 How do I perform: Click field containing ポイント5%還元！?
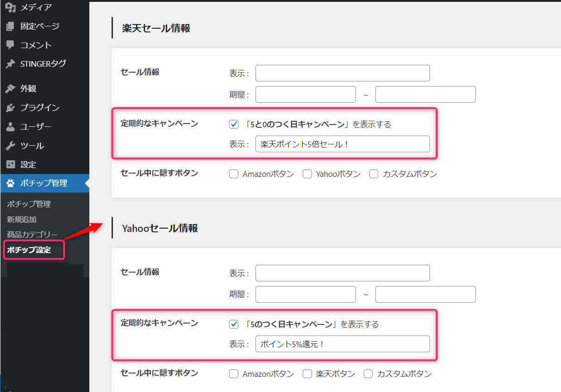click(343, 344)
